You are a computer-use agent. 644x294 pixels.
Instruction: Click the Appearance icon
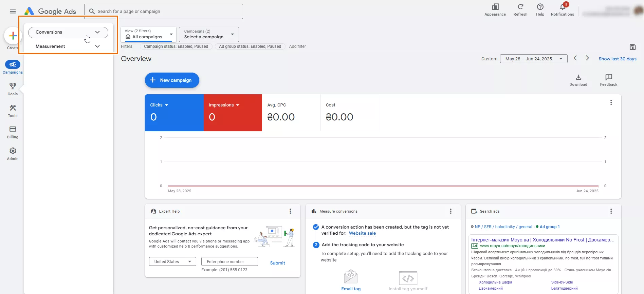(495, 9)
